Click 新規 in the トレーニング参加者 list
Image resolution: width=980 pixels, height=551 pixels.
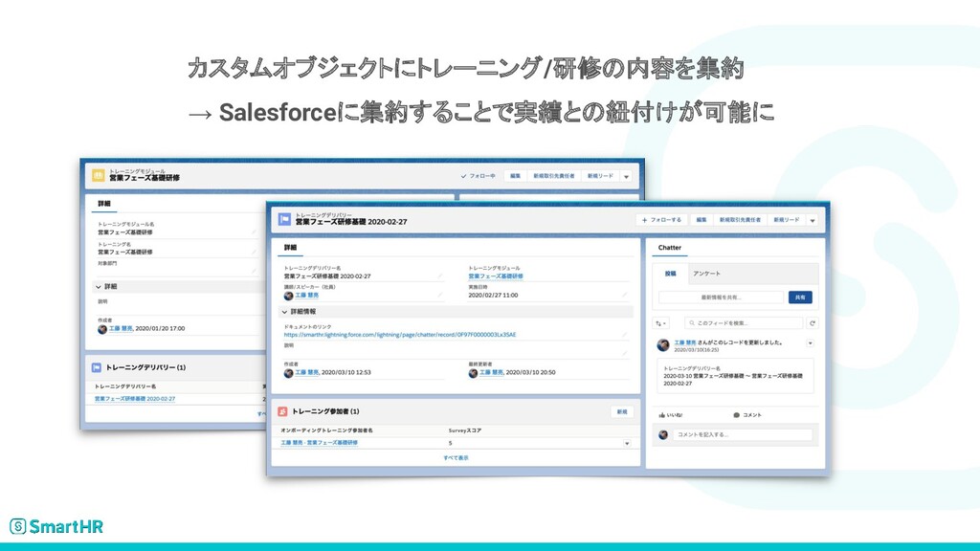pos(622,411)
